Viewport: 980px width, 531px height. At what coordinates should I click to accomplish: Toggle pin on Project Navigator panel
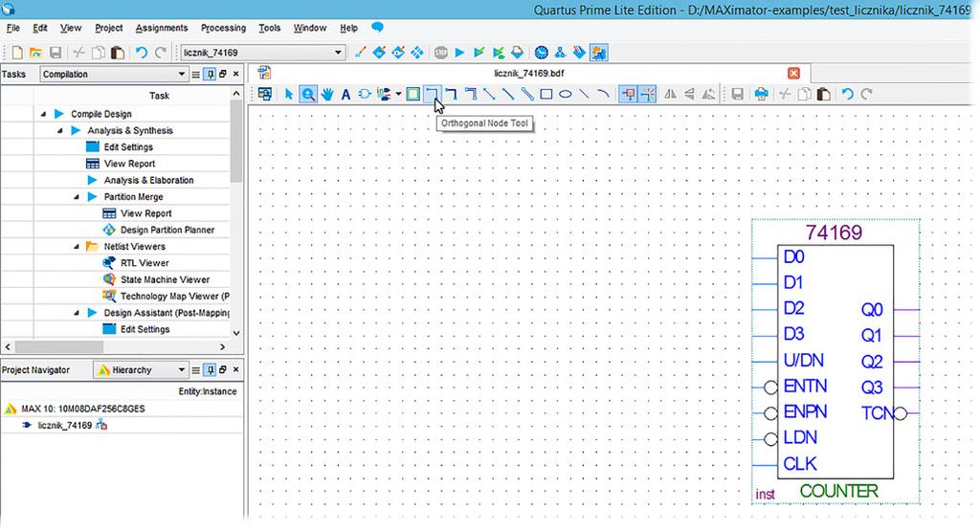pos(211,370)
